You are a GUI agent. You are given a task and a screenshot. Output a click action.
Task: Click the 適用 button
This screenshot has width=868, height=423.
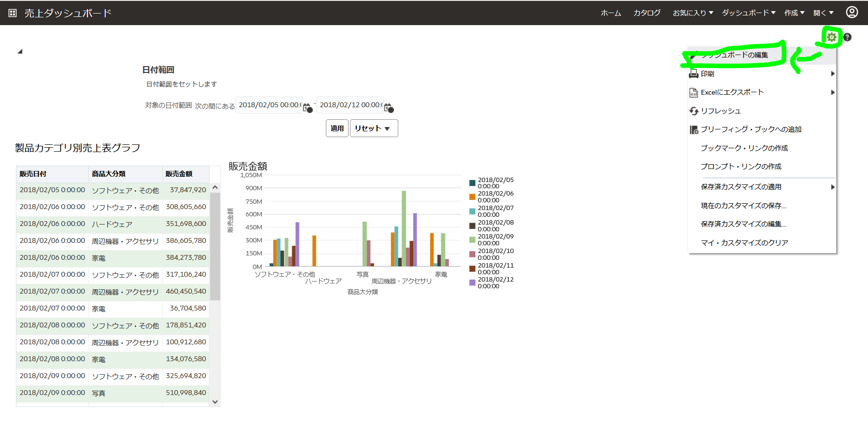point(337,128)
